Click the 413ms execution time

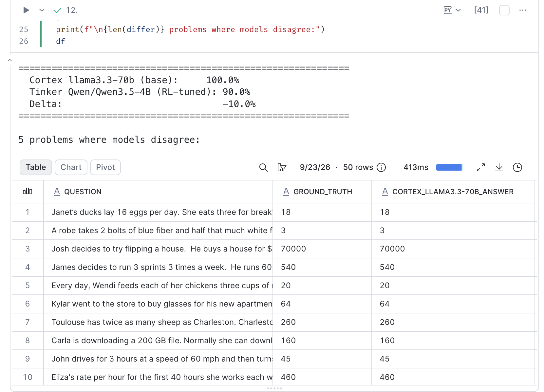(416, 167)
